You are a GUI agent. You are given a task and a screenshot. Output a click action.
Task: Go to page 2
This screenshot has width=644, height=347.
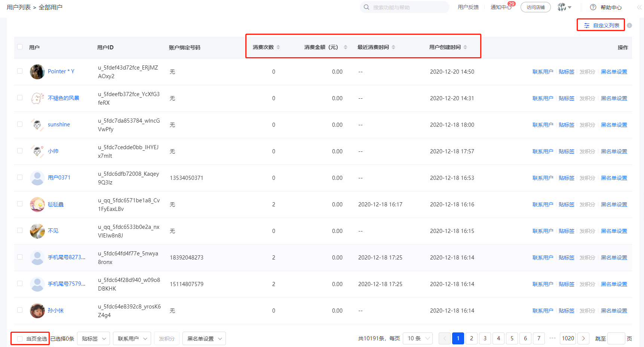472,338
